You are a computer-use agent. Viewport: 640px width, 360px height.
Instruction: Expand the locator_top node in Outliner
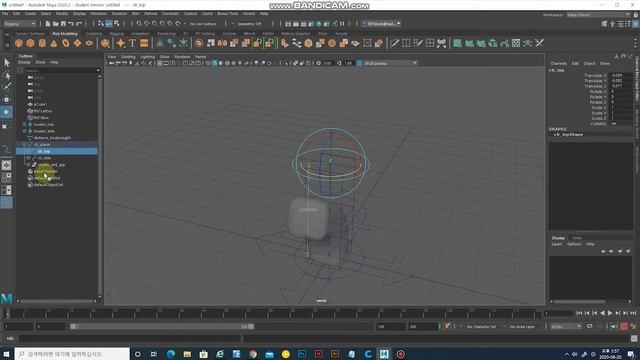(x=24, y=124)
